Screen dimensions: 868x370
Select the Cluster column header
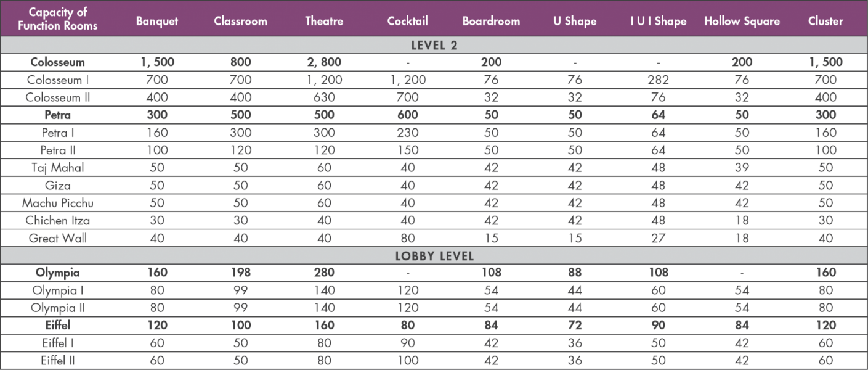click(x=825, y=21)
